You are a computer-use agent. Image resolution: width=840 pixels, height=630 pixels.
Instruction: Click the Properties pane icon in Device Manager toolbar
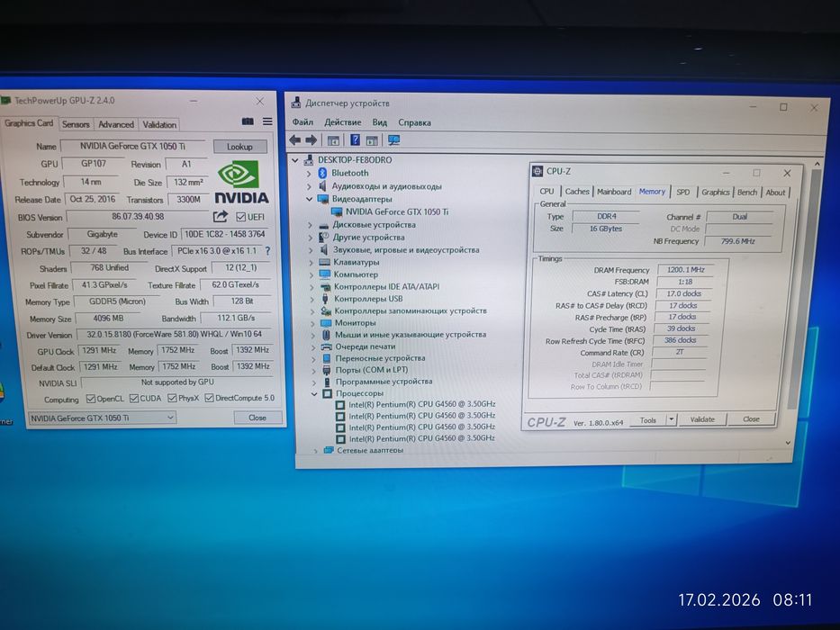333,141
